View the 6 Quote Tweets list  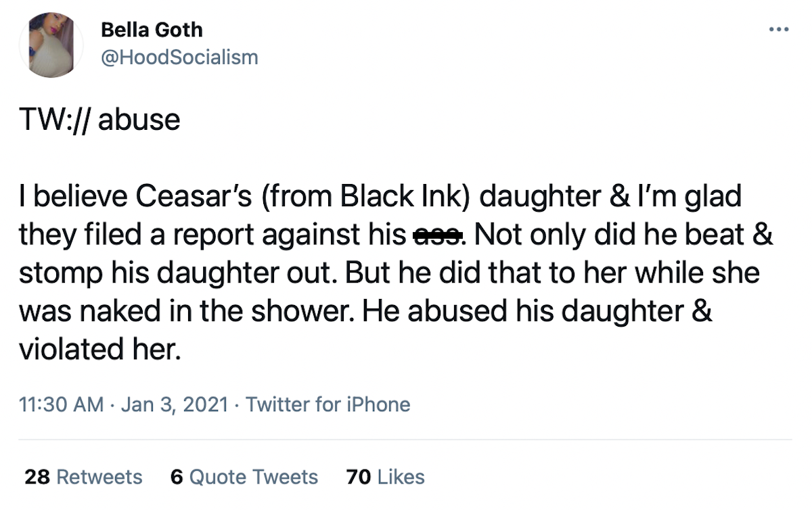tap(244, 477)
